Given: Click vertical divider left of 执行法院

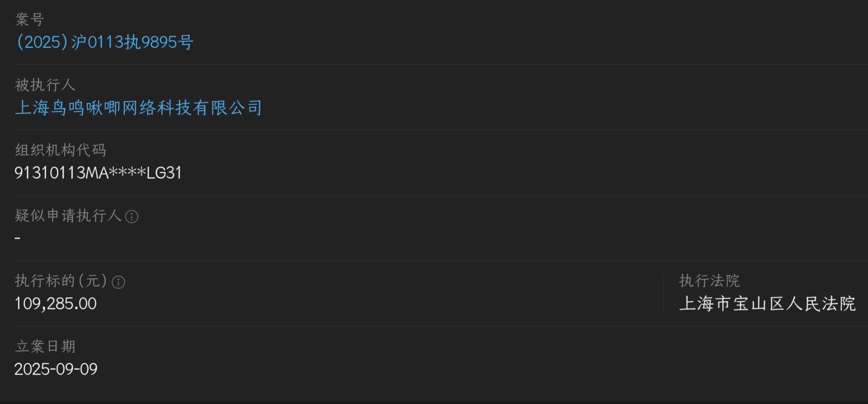Looking at the screenshot, I should coord(664,294).
